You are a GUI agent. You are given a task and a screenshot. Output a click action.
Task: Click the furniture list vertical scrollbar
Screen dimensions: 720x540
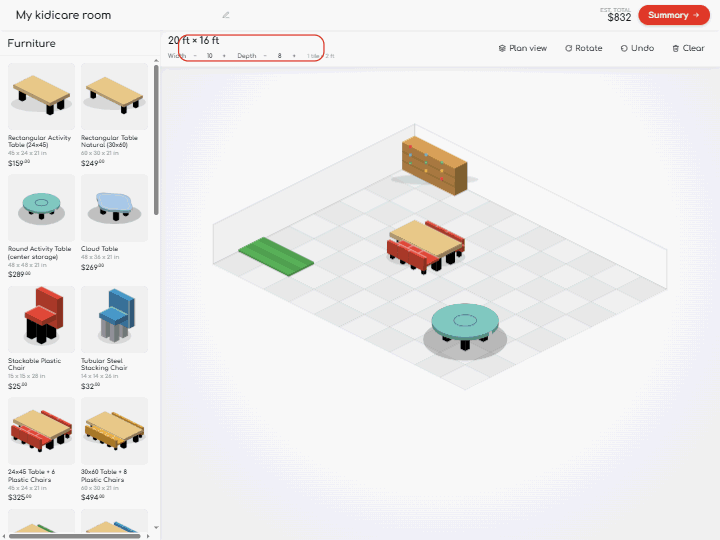tap(156, 140)
